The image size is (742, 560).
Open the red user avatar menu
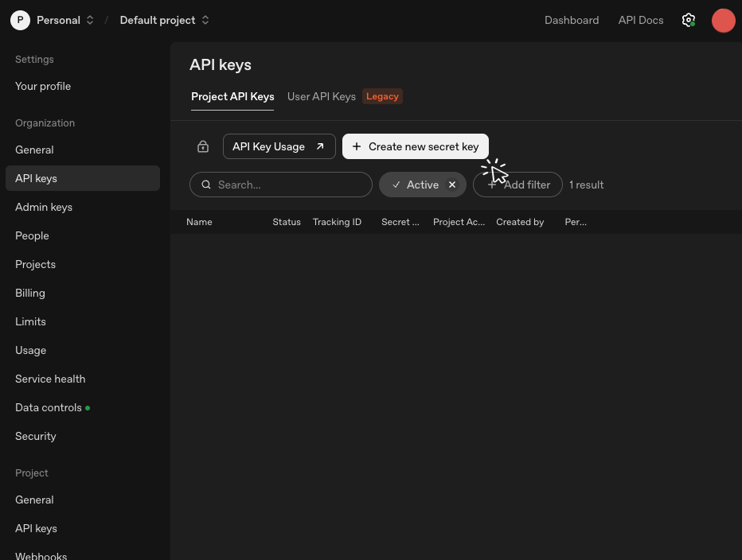tap(724, 21)
